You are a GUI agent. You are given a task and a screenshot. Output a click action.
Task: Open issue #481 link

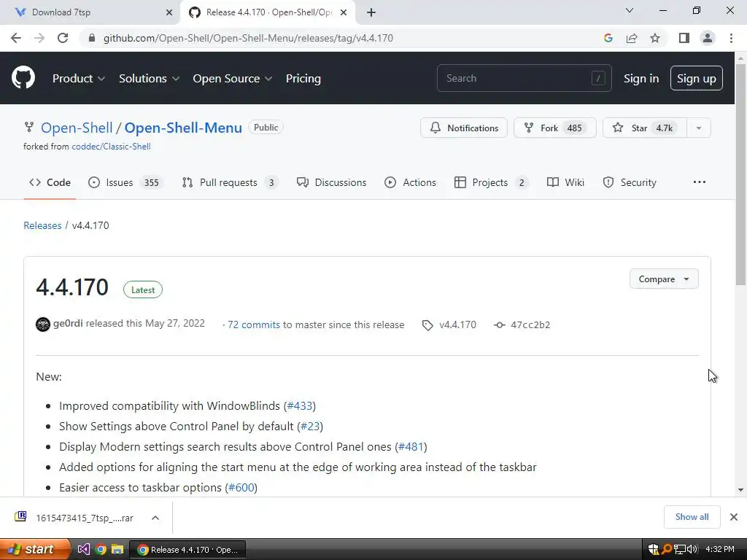pyautogui.click(x=411, y=447)
